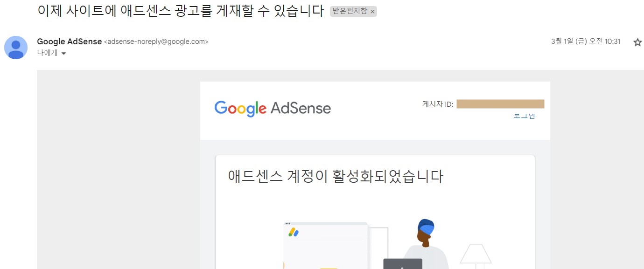Click the three dots on illustrated browser window

[287, 224]
